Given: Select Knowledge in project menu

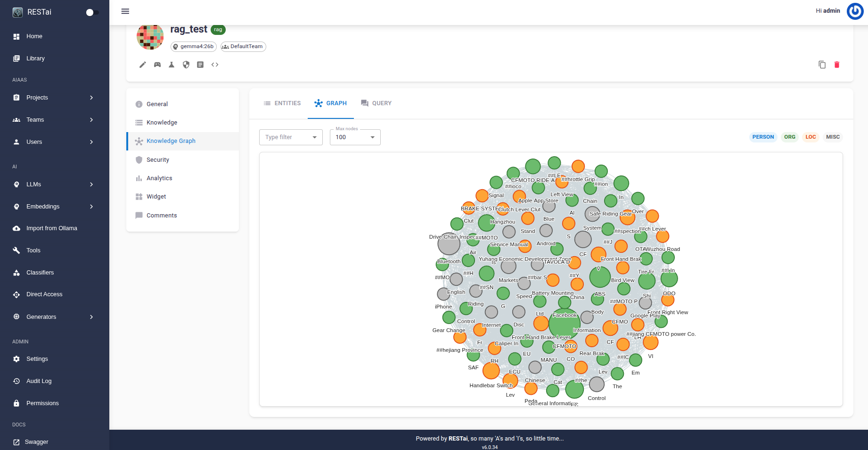Looking at the screenshot, I should coord(183,123).
